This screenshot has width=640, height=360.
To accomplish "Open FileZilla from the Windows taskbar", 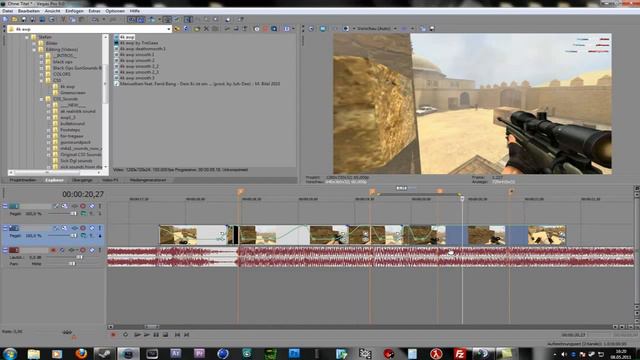I will click(459, 353).
